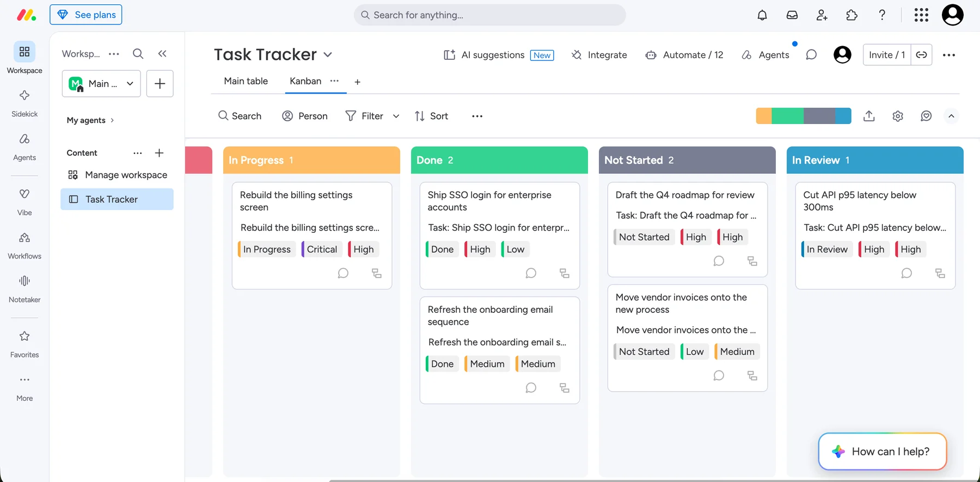Open Manage workspace in the sidebar
Image resolution: width=980 pixels, height=482 pixels.
(x=117, y=175)
